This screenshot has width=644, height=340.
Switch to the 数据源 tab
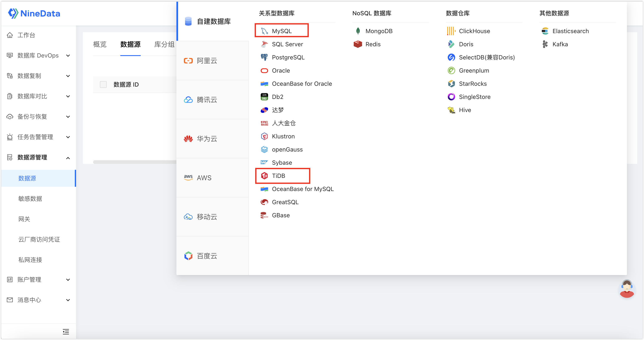pyautogui.click(x=130, y=44)
